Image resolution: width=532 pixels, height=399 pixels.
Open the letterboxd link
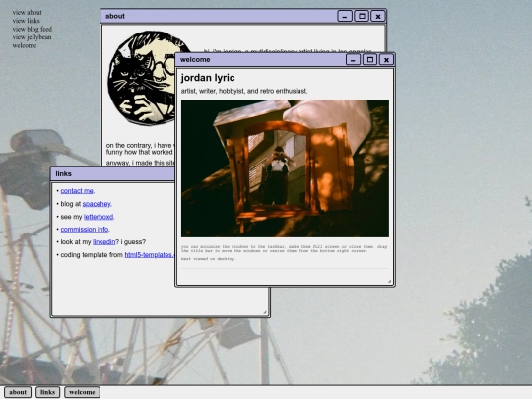[99, 217]
